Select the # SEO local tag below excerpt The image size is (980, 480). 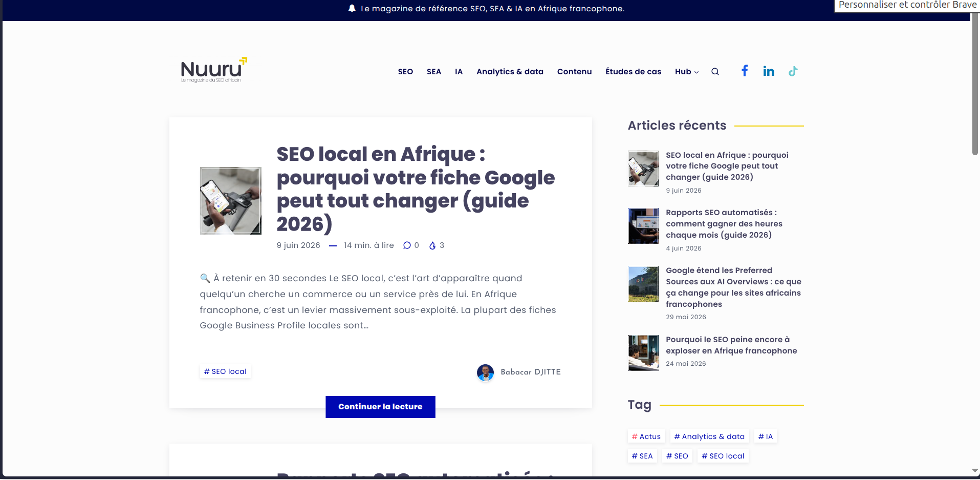click(x=225, y=371)
